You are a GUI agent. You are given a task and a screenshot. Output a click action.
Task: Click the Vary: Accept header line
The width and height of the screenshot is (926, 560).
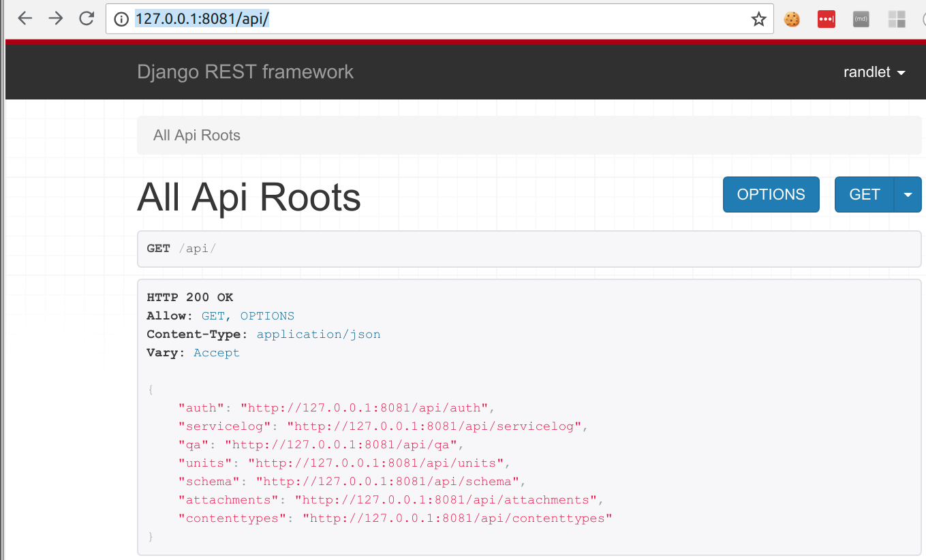click(x=193, y=353)
